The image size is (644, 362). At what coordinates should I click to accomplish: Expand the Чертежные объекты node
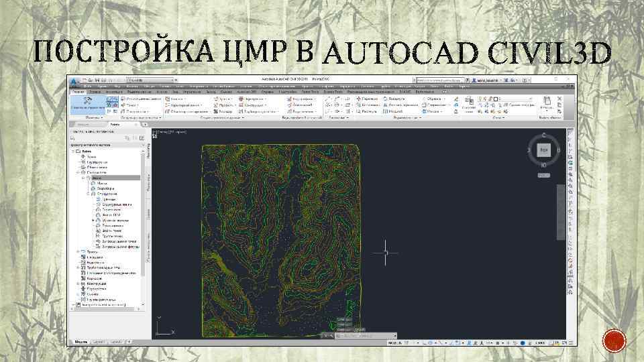pyautogui.click(x=93, y=221)
